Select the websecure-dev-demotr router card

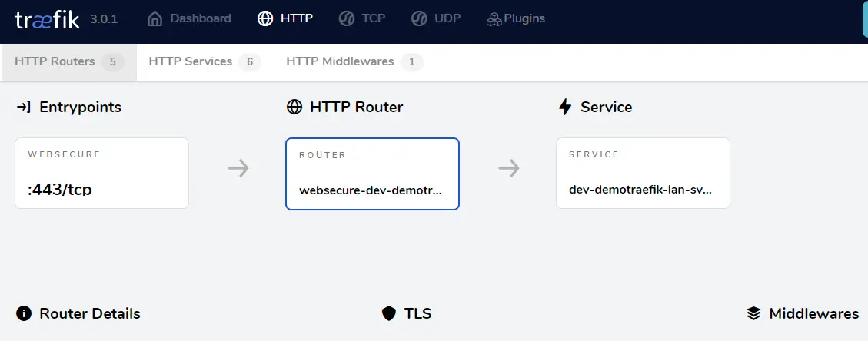(x=373, y=174)
